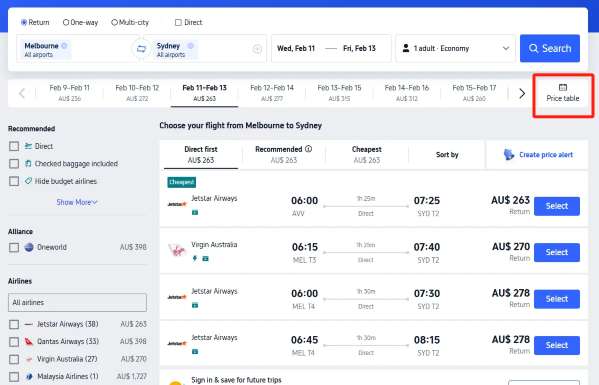Select the 06:00 MEL T4 Jetstar flight

coord(557,299)
